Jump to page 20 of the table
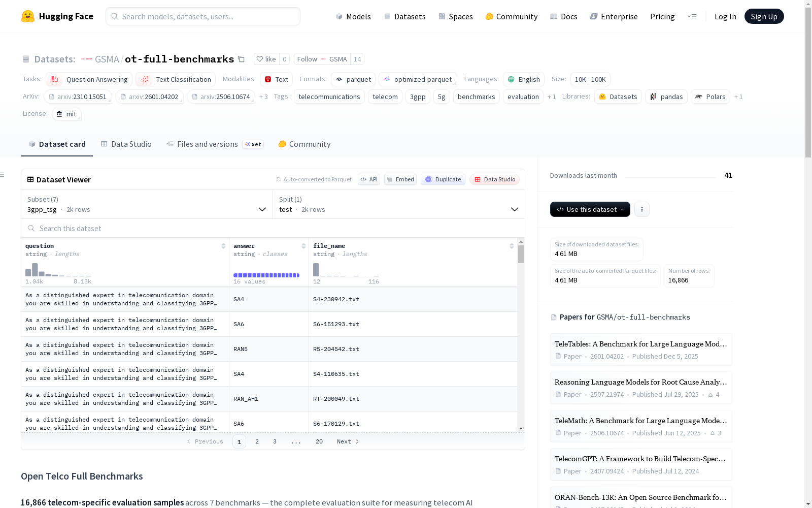The width and height of the screenshot is (812, 508). [319, 441]
